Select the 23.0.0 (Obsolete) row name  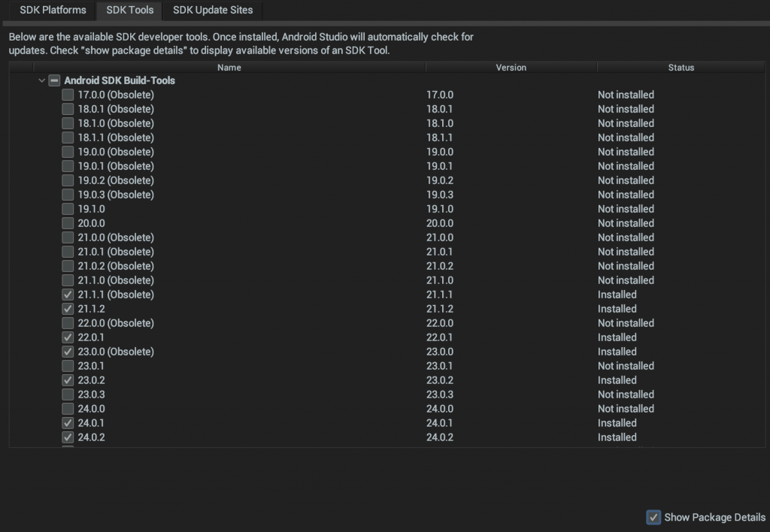(116, 352)
